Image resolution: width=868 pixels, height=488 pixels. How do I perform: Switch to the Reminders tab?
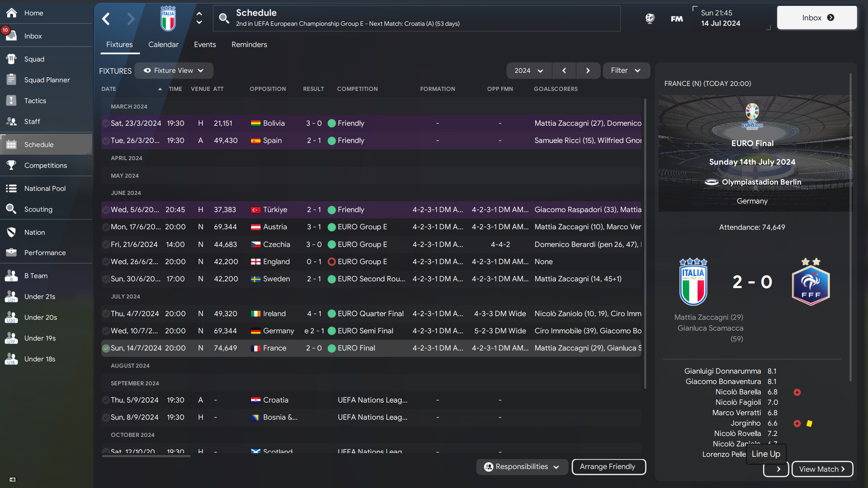[x=249, y=44]
